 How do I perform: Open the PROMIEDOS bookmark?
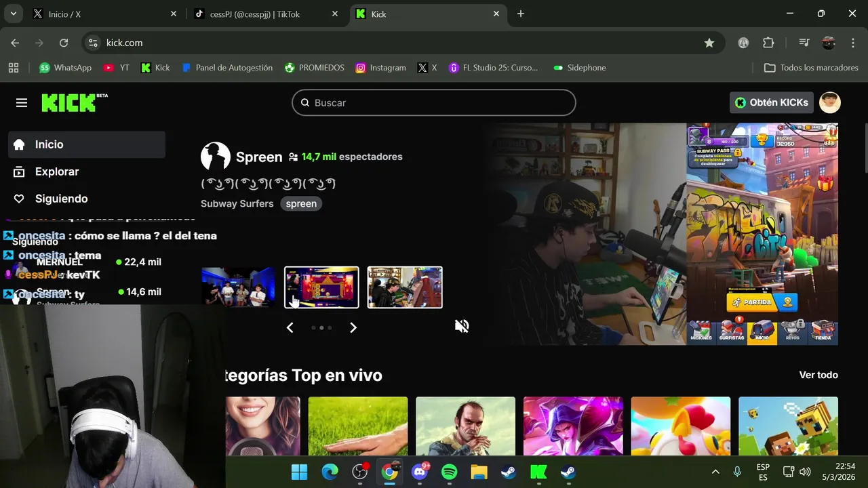314,68
